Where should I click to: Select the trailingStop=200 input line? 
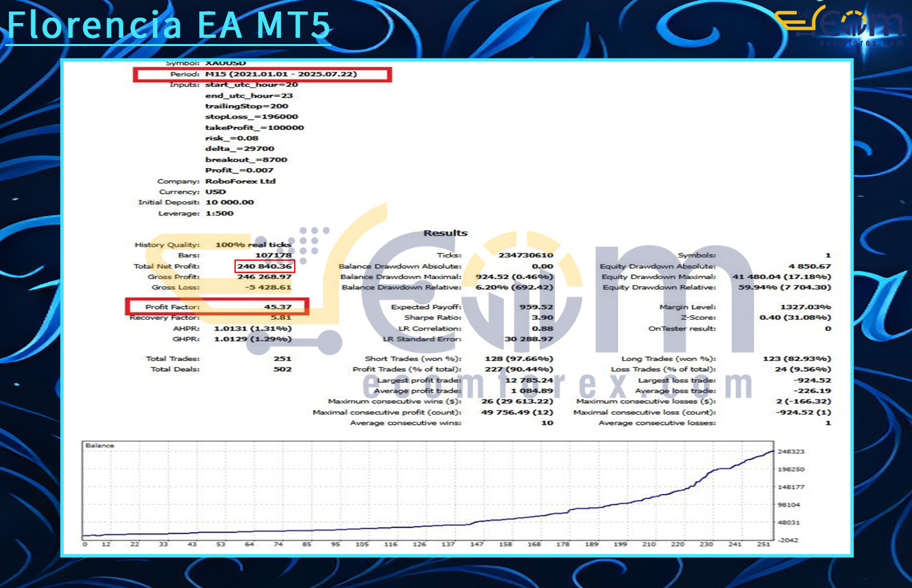[247, 106]
